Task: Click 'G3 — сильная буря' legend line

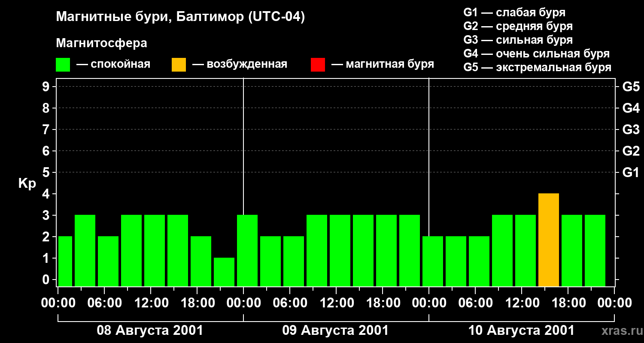Action: pyautogui.click(x=518, y=40)
